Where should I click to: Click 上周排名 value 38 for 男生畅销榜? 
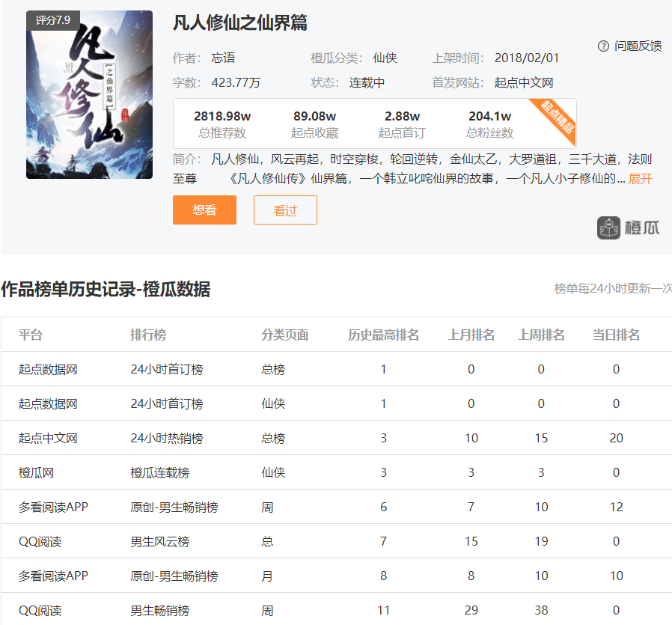coord(541,610)
